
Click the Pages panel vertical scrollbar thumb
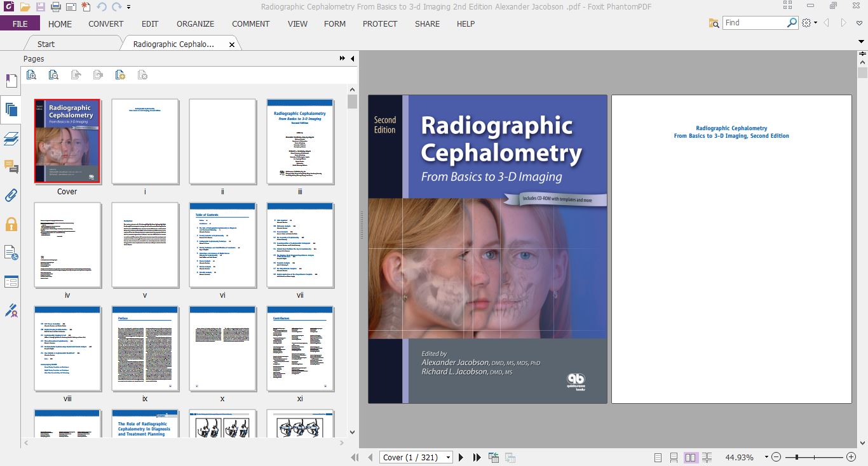(x=353, y=102)
